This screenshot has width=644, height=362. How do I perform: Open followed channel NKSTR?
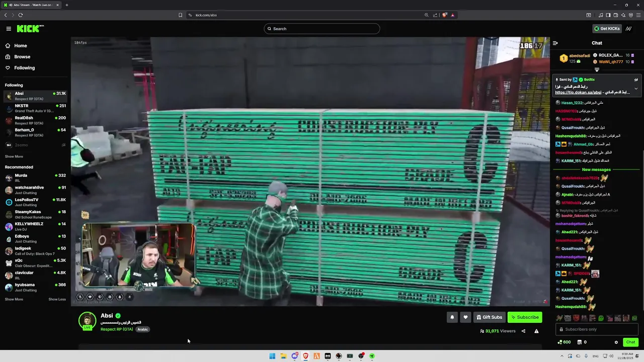click(x=35, y=108)
